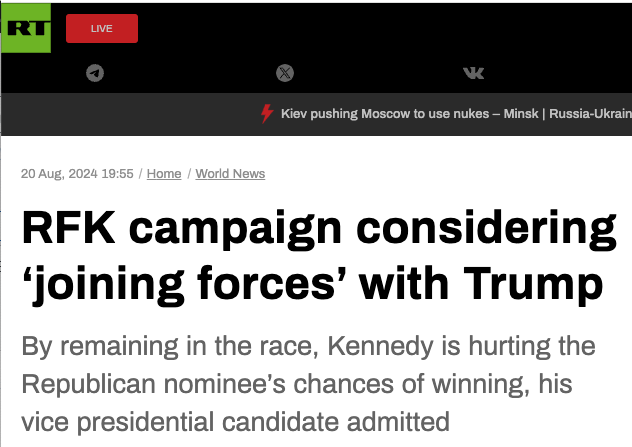
Task: Click the X (Twitter) social icon
Action: pos(285,72)
